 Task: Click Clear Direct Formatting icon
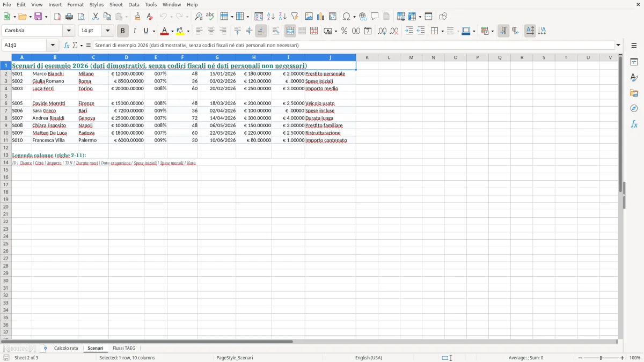tap(149, 17)
